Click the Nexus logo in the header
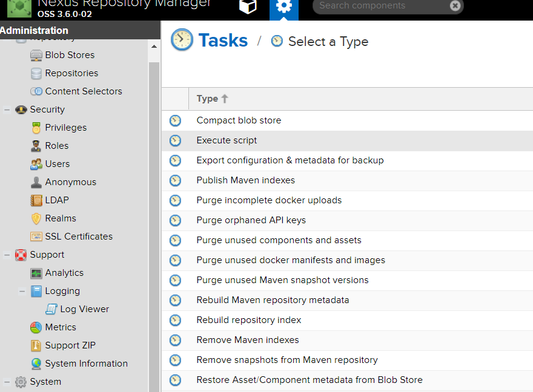 [19, 8]
